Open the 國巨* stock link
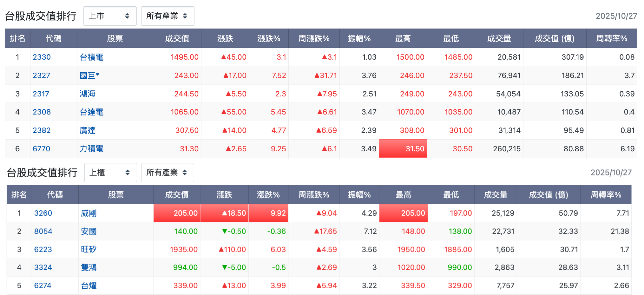 (89, 75)
